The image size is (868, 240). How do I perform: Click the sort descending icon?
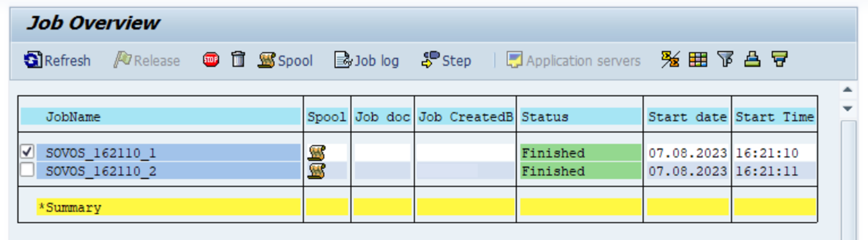click(x=779, y=60)
